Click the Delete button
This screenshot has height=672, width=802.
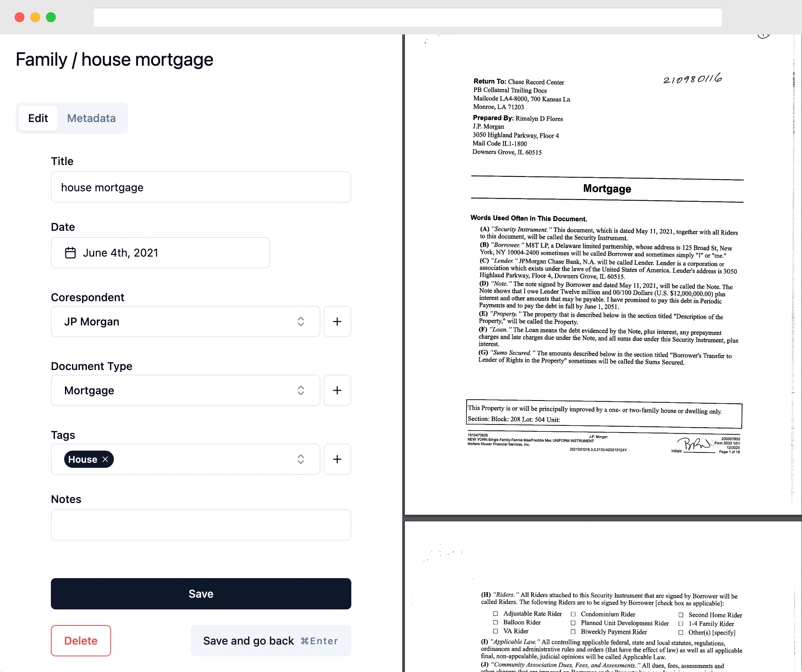click(81, 641)
